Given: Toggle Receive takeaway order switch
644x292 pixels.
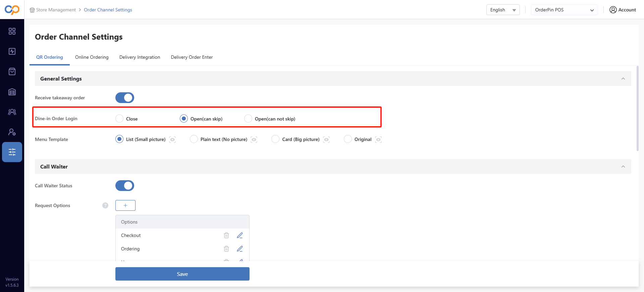Looking at the screenshot, I should coord(125,98).
